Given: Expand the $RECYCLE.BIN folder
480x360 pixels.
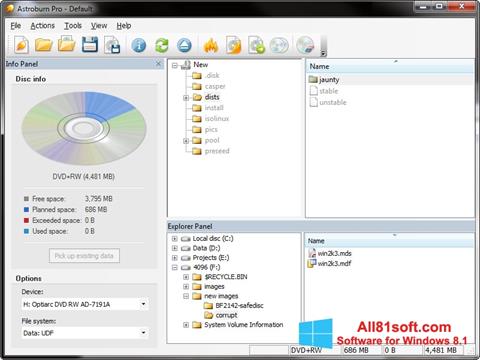Looking at the screenshot, I should pos(186,277).
